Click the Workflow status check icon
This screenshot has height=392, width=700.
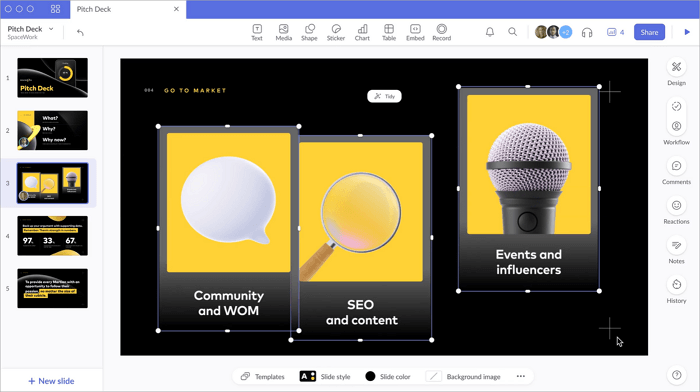click(676, 106)
